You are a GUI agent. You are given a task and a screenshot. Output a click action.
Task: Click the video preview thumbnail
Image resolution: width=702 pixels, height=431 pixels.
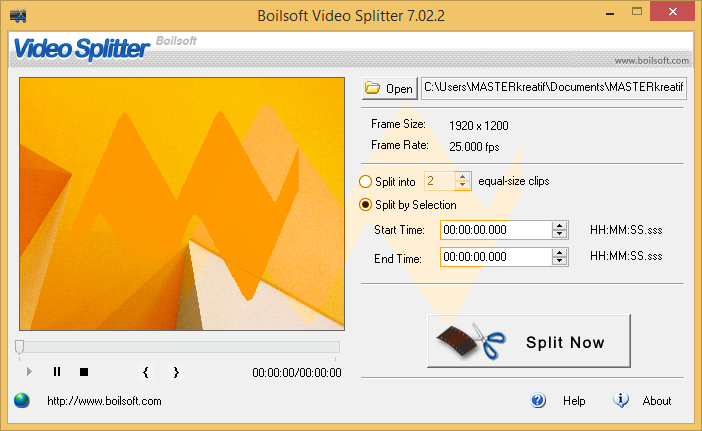point(179,203)
